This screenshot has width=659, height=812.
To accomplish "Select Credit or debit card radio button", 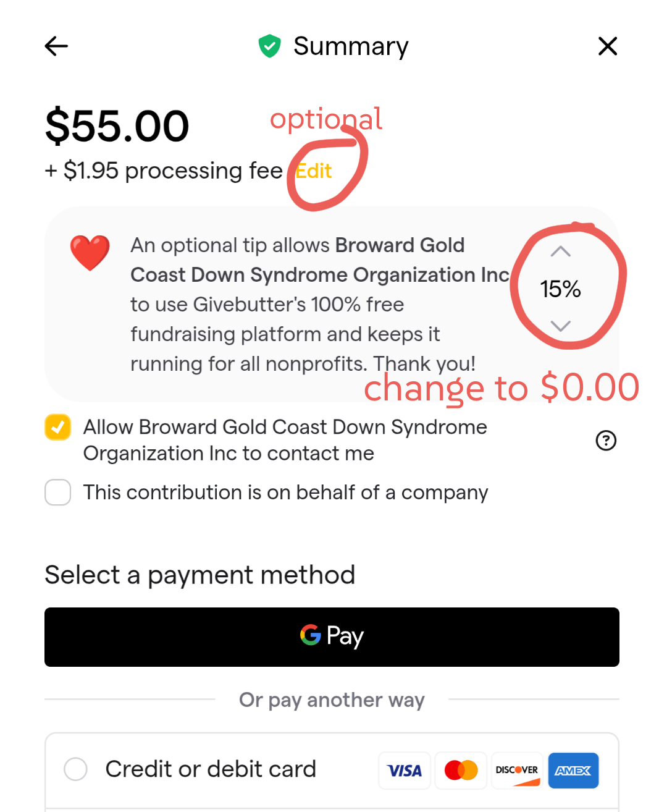I will pos(76,769).
